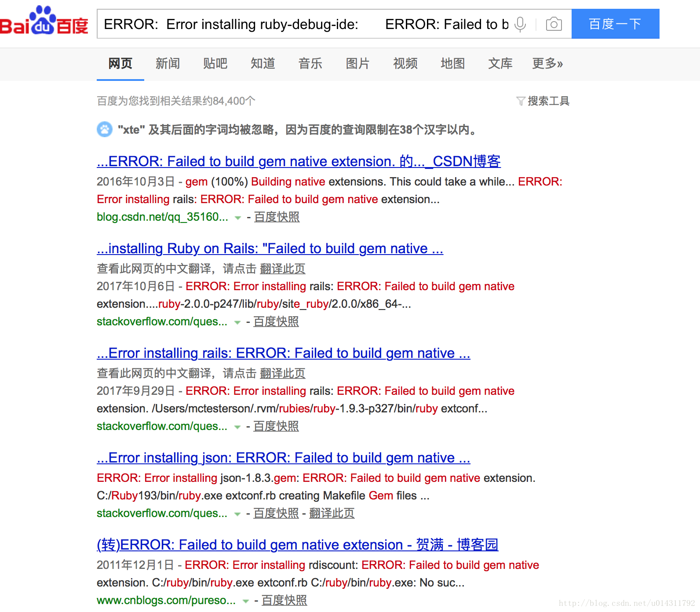
Task: Click 翻译此页 under 'installing Ruby on Rails' result
Action: pos(283,269)
